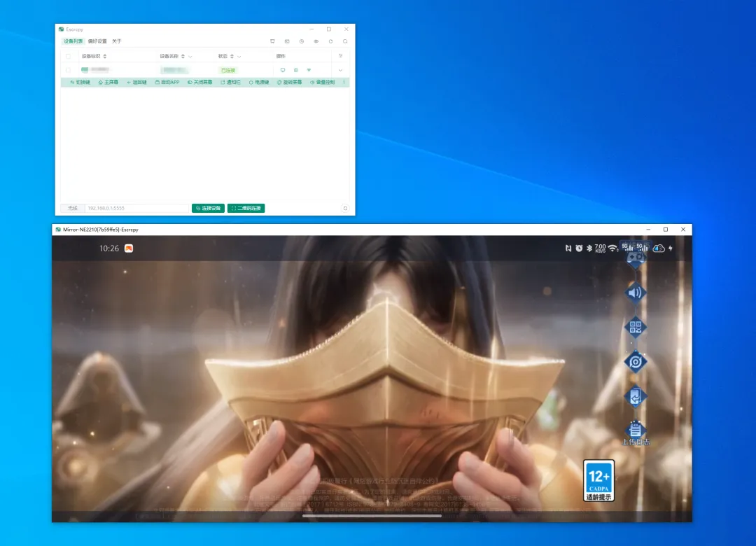The image size is (756, 546).
Task: Maximize the Mirror-NE2210 window
Action: tap(666, 230)
